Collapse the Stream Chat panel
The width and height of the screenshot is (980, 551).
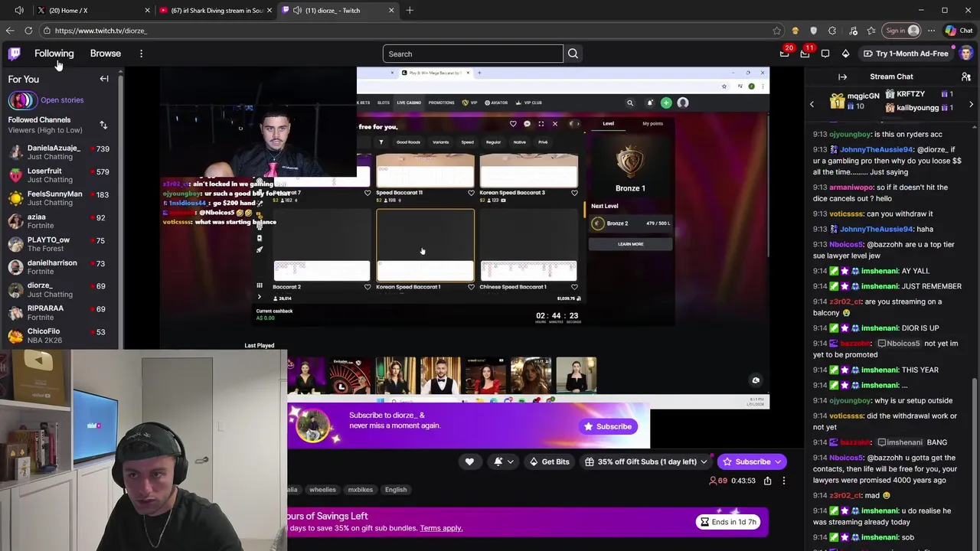coord(842,77)
